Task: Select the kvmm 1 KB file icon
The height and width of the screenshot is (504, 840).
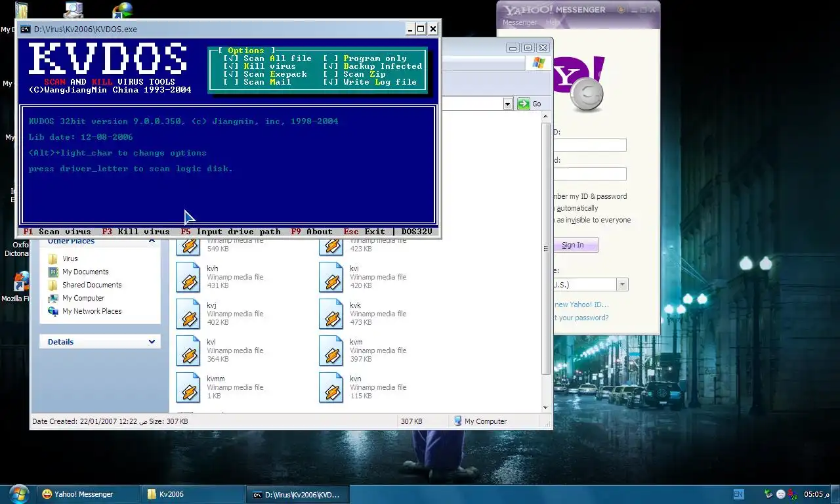Action: (x=188, y=387)
